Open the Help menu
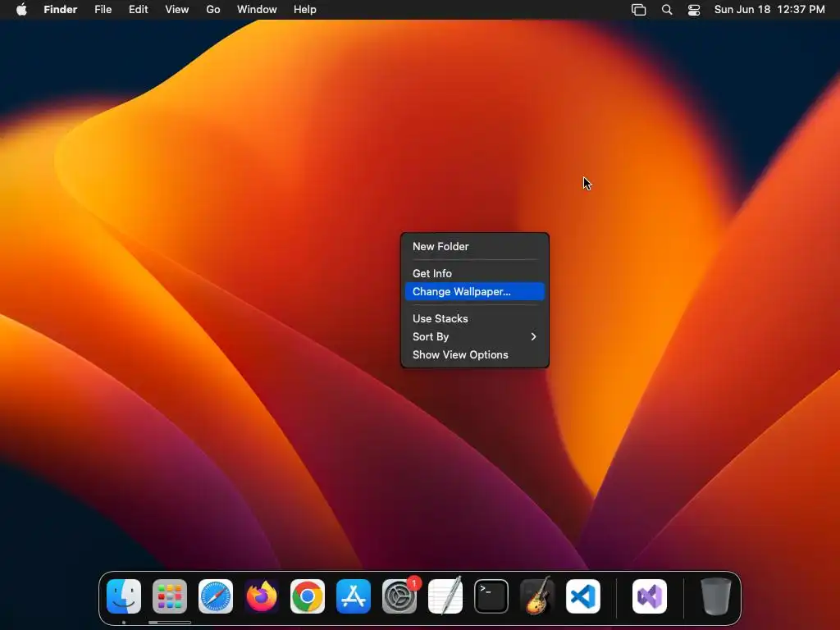This screenshot has width=840, height=630. [x=305, y=10]
